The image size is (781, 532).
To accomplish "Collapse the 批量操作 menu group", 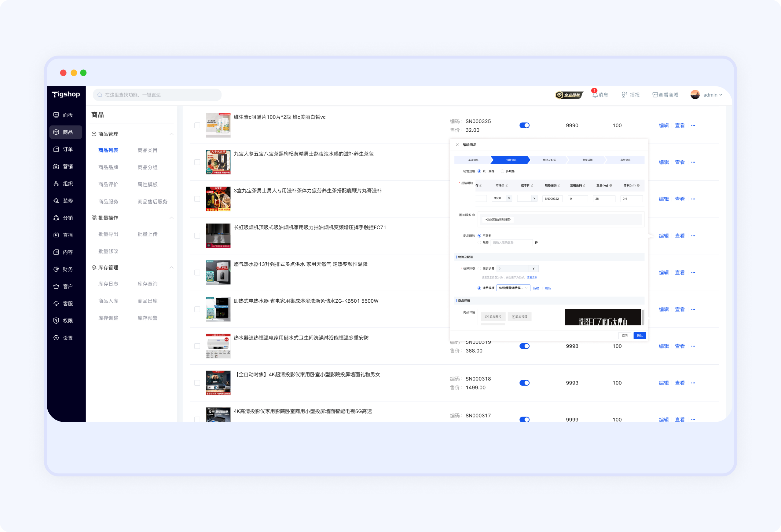I will tap(171, 218).
